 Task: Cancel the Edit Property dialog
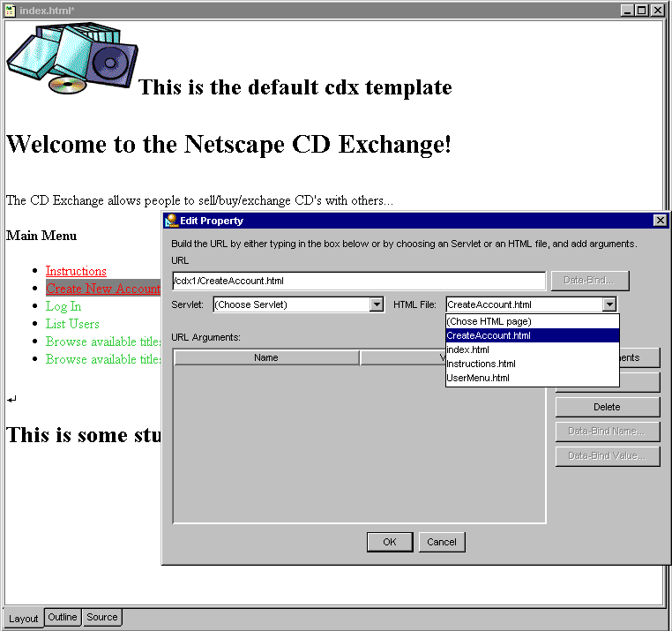pyautogui.click(x=442, y=542)
